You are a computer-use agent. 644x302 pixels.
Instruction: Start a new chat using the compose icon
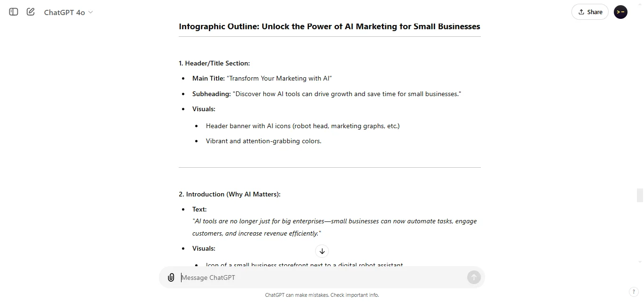[30, 12]
